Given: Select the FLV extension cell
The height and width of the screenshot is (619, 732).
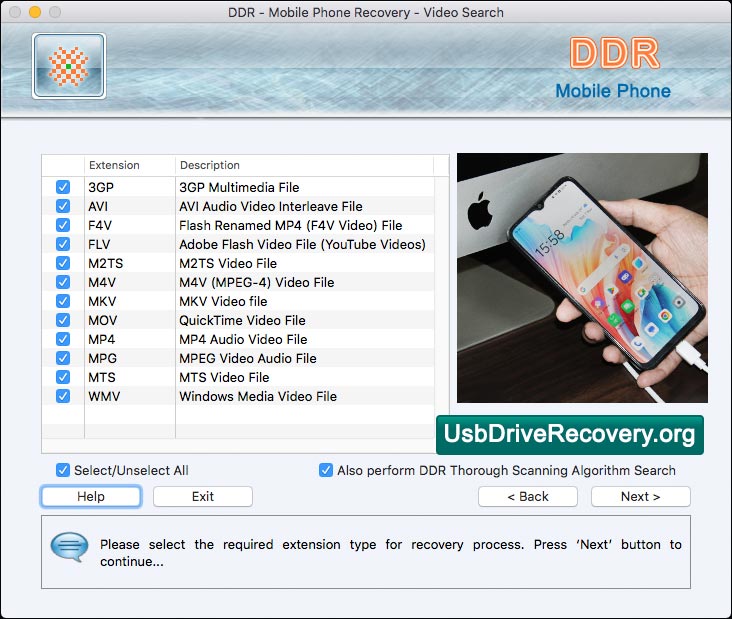Looking at the screenshot, I should [x=130, y=244].
